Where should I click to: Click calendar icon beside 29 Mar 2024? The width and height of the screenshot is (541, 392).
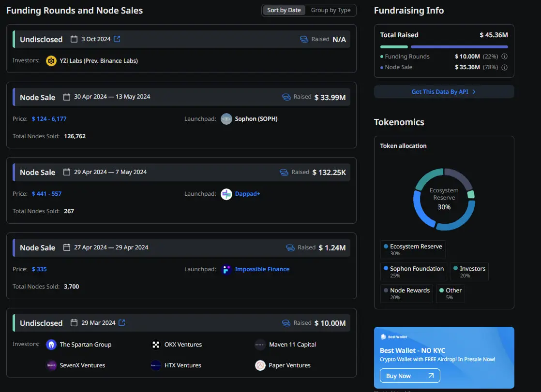pyautogui.click(x=74, y=323)
